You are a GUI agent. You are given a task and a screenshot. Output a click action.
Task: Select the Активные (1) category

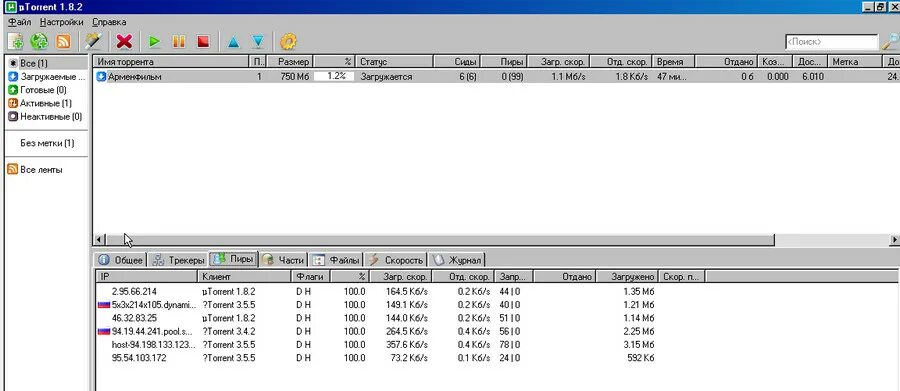coord(40,103)
